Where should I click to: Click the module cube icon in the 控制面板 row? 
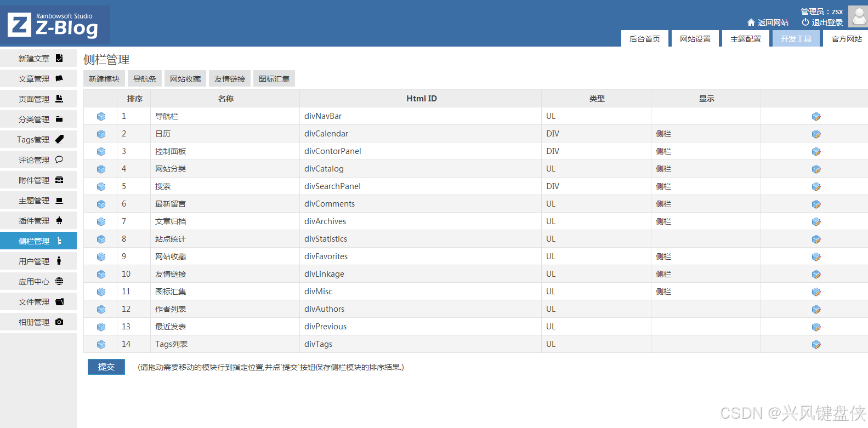click(101, 152)
